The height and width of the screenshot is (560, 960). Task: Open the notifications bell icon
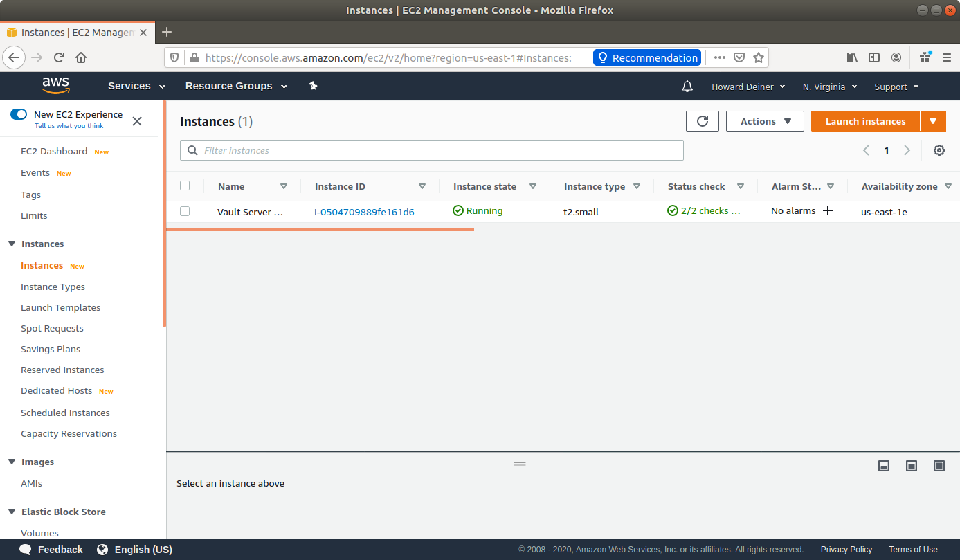[687, 87]
